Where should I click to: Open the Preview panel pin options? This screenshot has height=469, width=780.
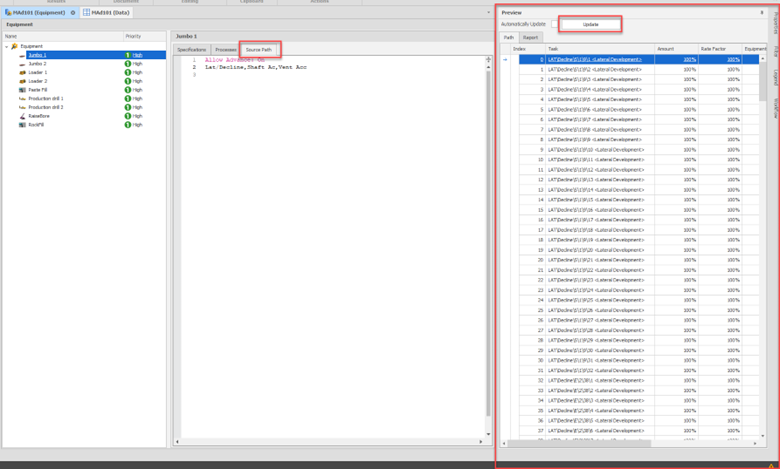pos(762,12)
